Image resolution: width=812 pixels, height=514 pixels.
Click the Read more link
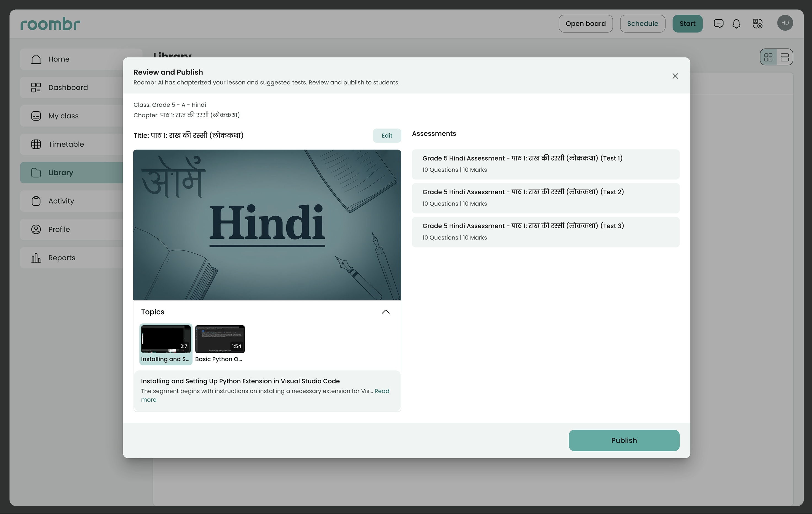click(381, 391)
